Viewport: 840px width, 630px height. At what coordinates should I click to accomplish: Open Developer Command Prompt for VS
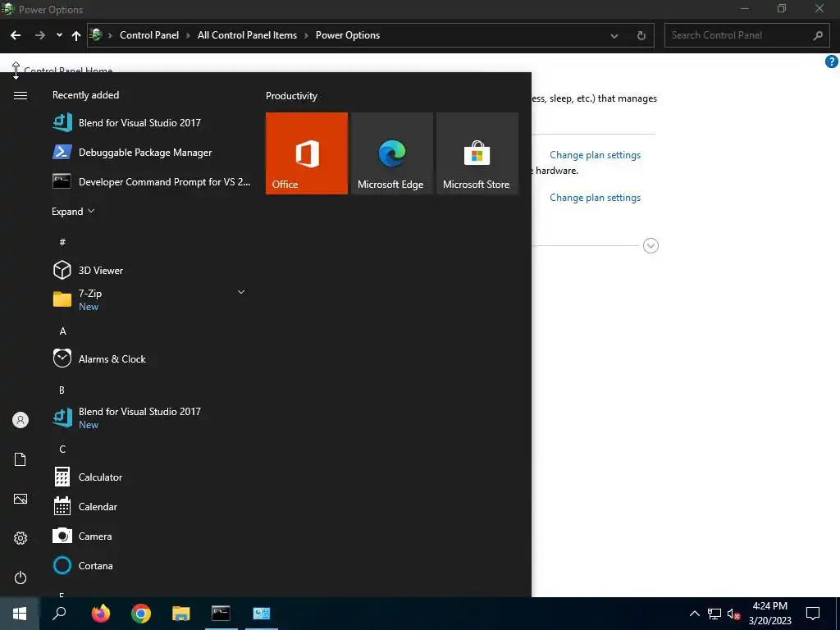[152, 181]
